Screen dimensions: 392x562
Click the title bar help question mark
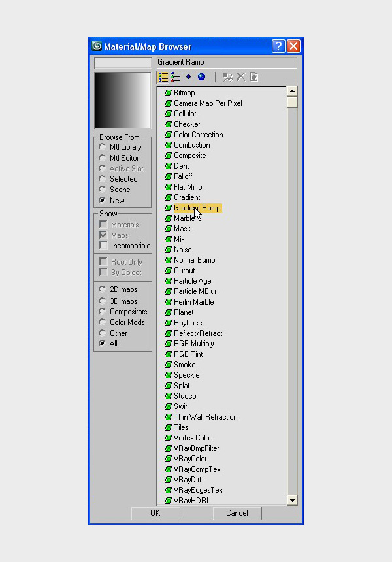[x=278, y=46]
